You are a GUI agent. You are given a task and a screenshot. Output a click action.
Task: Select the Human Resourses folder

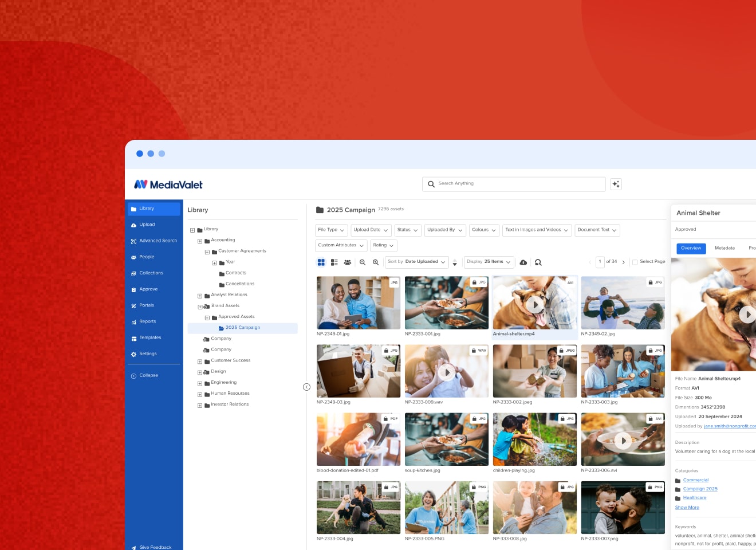click(x=230, y=394)
